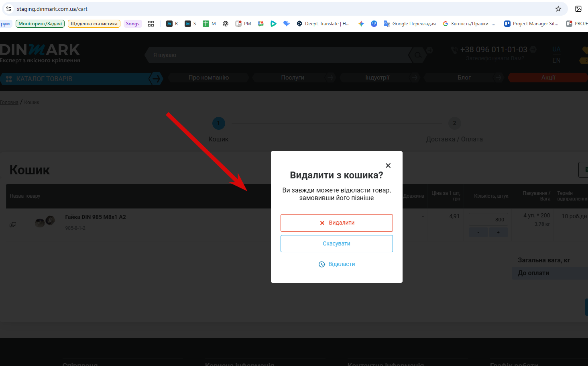Click the search magnifier icon
588x366 pixels.
point(418,55)
